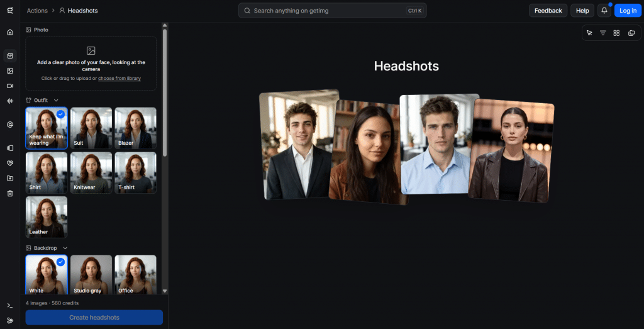This screenshot has height=329, width=644.
Task: Click the person icon beside Headshots breadcrumb
Action: tap(62, 11)
